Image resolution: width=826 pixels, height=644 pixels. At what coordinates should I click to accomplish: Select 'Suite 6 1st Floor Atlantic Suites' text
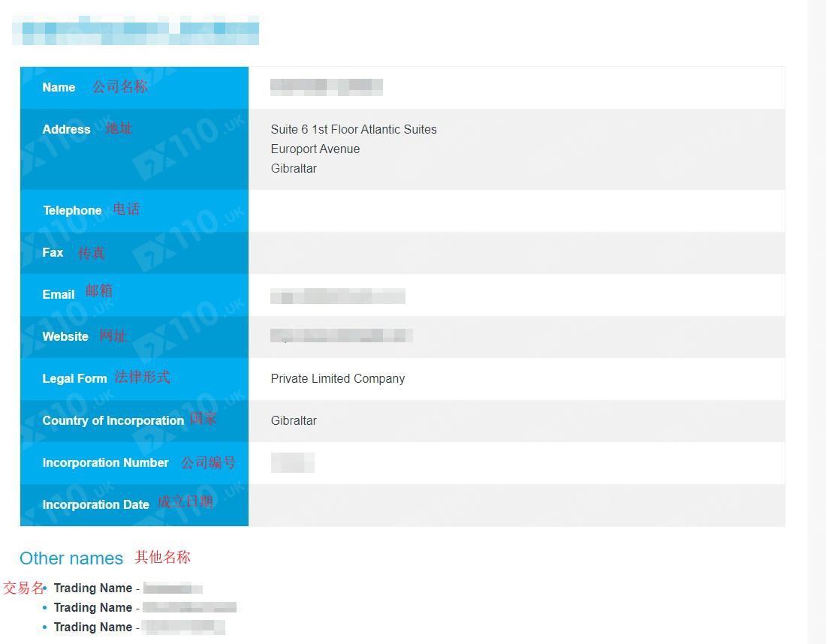point(354,130)
